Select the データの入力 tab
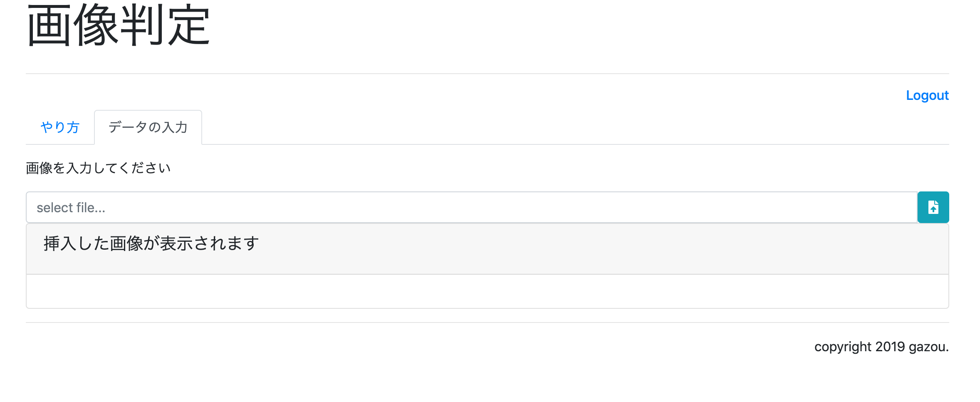 point(148,127)
